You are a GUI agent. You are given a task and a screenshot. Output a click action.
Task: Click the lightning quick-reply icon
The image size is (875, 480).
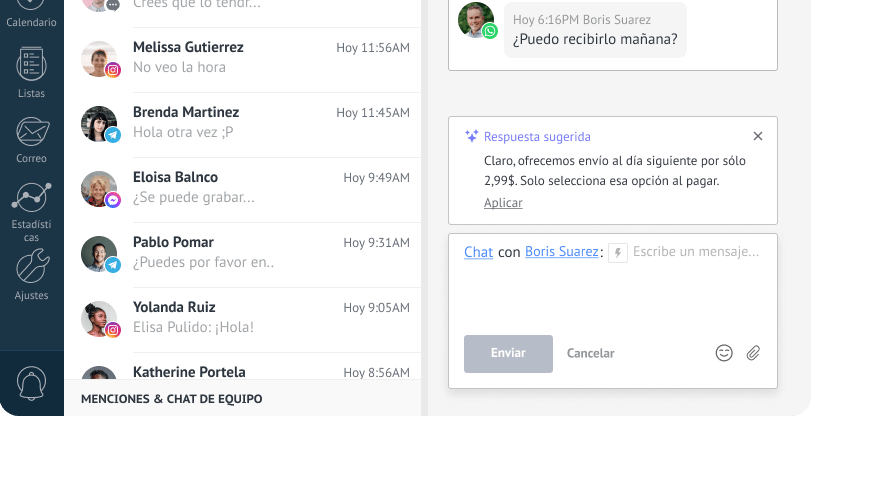[x=618, y=253]
